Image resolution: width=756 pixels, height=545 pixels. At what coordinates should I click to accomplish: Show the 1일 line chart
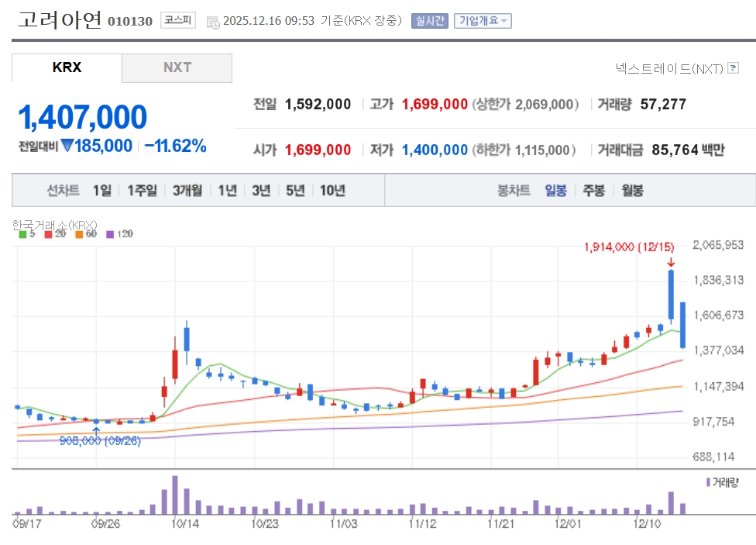[101, 190]
